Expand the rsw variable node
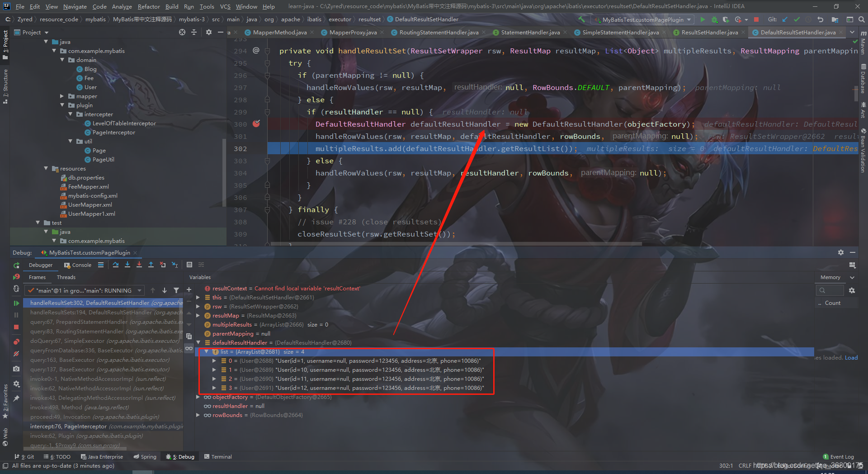The height and width of the screenshot is (474, 868). [x=198, y=306]
